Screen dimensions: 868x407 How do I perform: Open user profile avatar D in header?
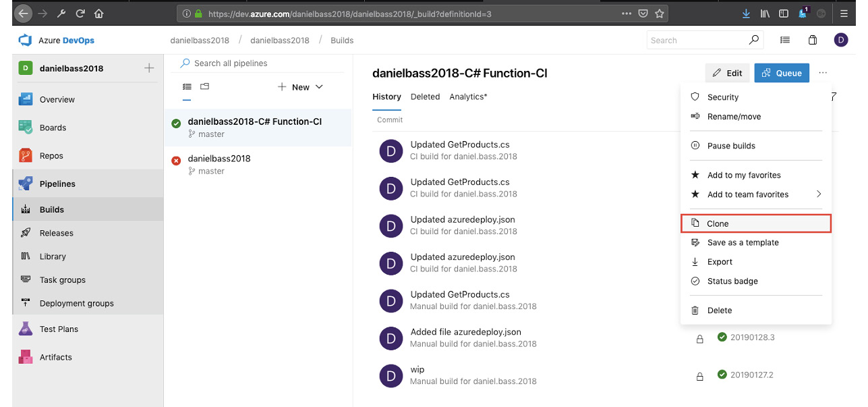[840, 40]
